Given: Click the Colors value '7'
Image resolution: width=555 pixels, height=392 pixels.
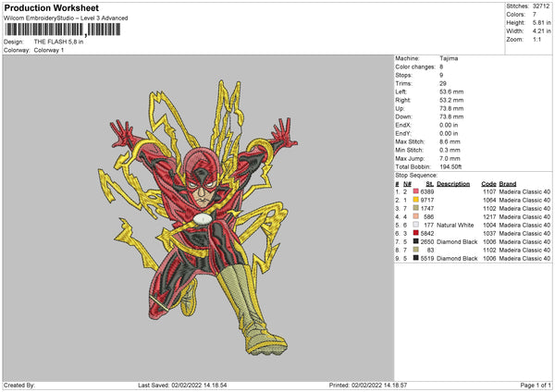Looking at the screenshot, I should point(535,15).
